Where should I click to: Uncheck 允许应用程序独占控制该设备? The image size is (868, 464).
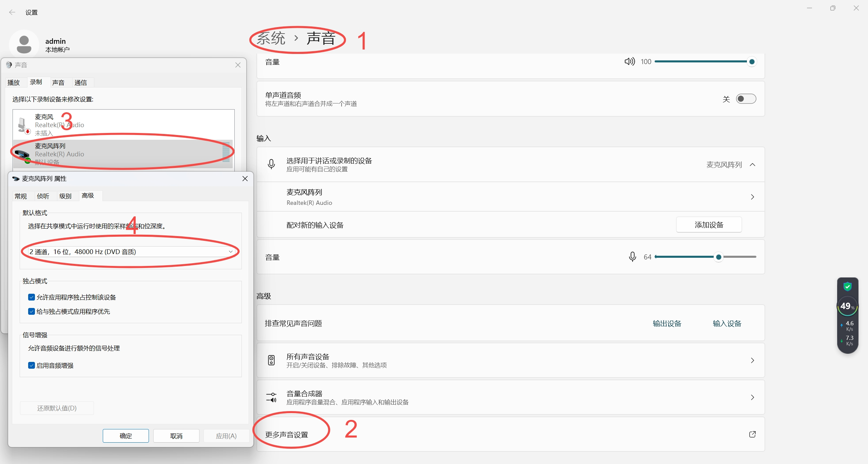[x=32, y=297]
